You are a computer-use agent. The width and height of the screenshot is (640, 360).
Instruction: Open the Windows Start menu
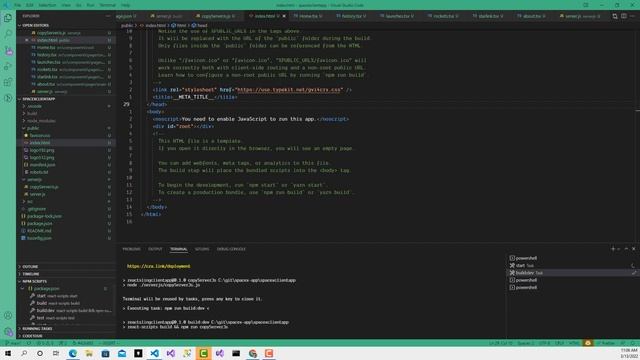pos(8,353)
